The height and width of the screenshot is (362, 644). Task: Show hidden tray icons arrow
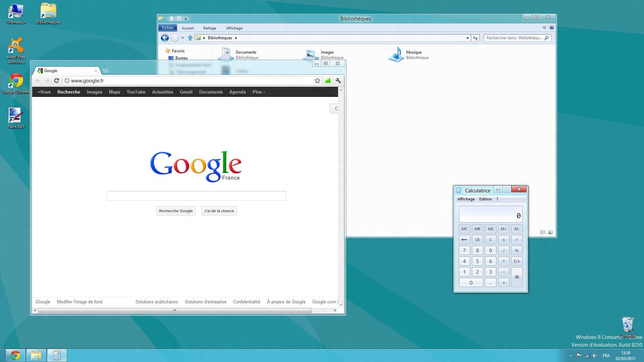click(571, 356)
